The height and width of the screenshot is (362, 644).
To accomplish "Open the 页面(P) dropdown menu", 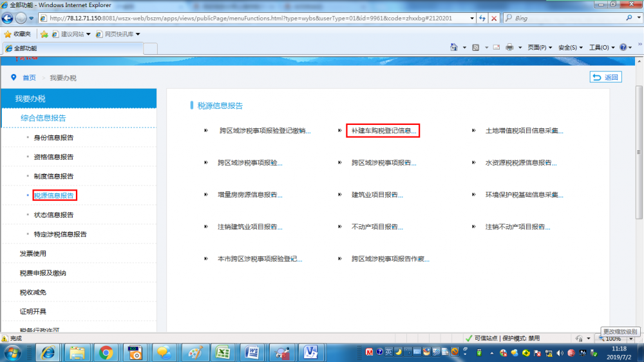I will (540, 48).
